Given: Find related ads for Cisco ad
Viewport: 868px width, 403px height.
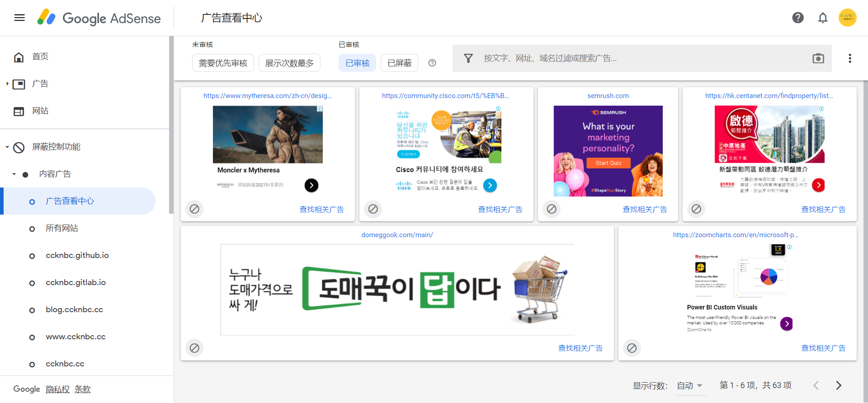Looking at the screenshot, I should point(500,209).
